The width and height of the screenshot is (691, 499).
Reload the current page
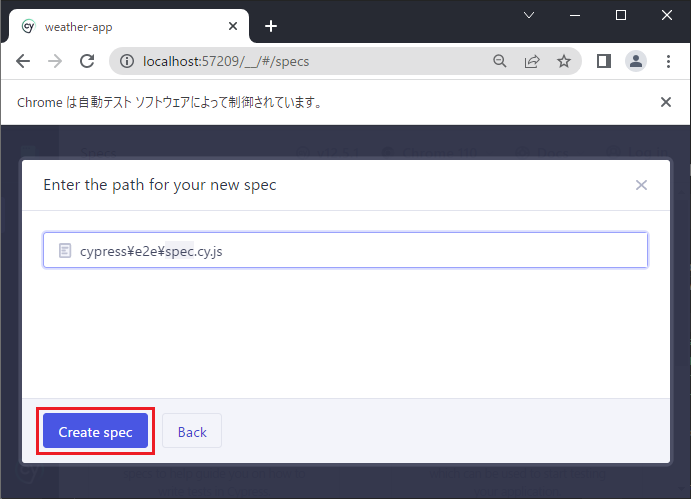87,61
